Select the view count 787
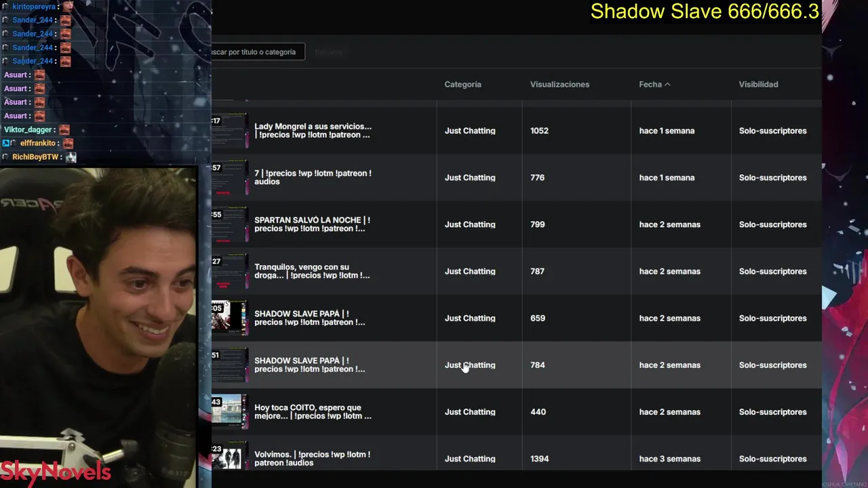 pos(537,271)
